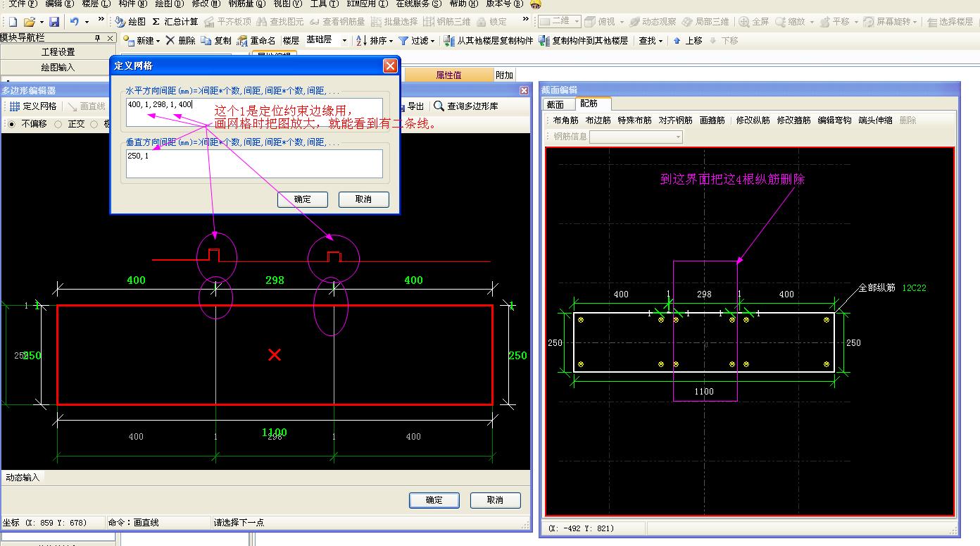Image resolution: width=980 pixels, height=546 pixels.
Task: Click 定义网格 in polygon editor toolbar
Action: [33, 106]
